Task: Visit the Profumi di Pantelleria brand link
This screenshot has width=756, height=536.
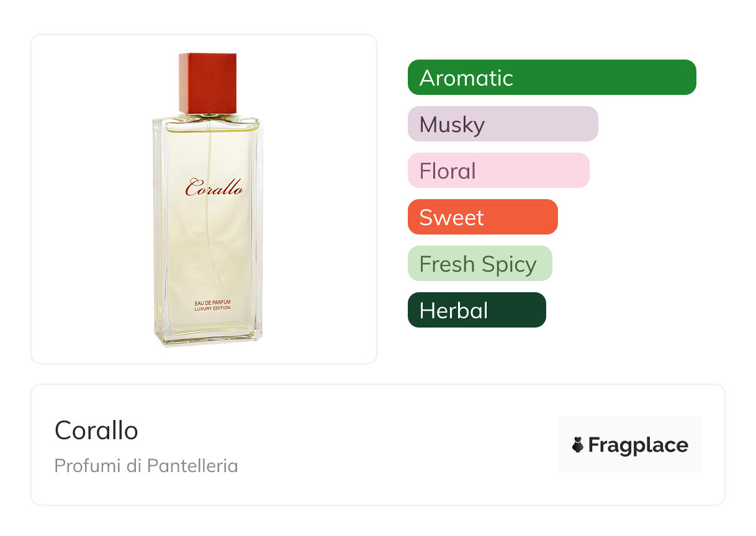Action: click(146, 466)
